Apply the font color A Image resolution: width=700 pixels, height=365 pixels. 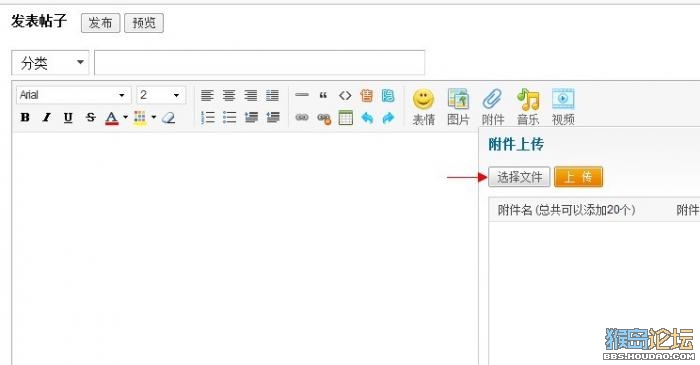(x=112, y=118)
